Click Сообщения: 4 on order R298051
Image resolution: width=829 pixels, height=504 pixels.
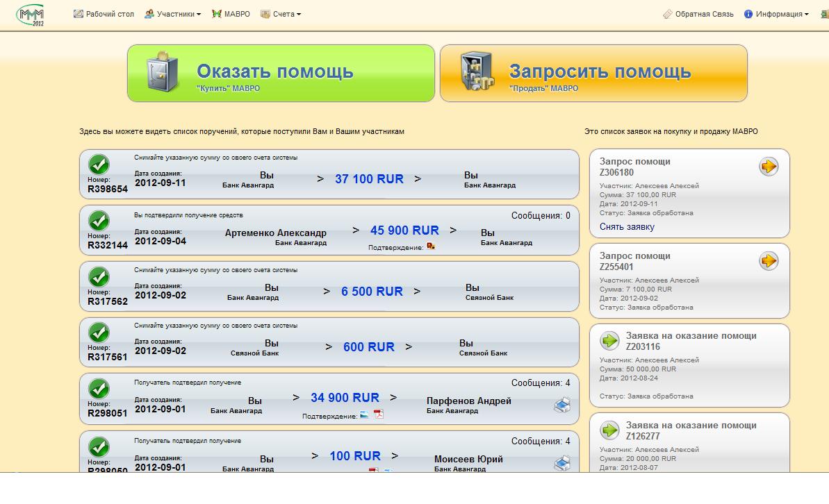pos(541,383)
